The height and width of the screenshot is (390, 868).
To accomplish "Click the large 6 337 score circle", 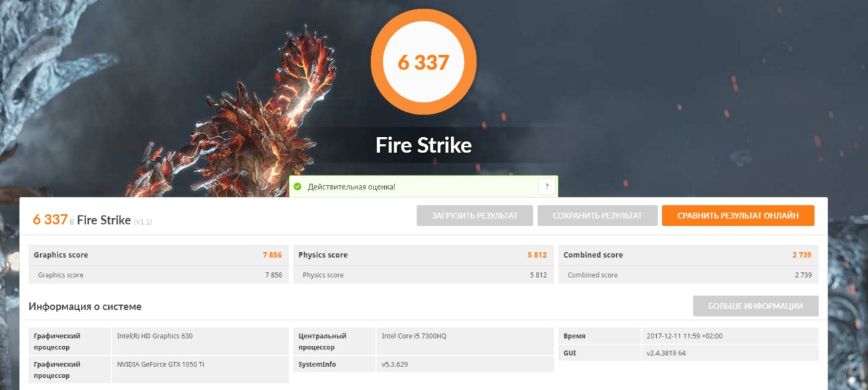I will [x=424, y=62].
